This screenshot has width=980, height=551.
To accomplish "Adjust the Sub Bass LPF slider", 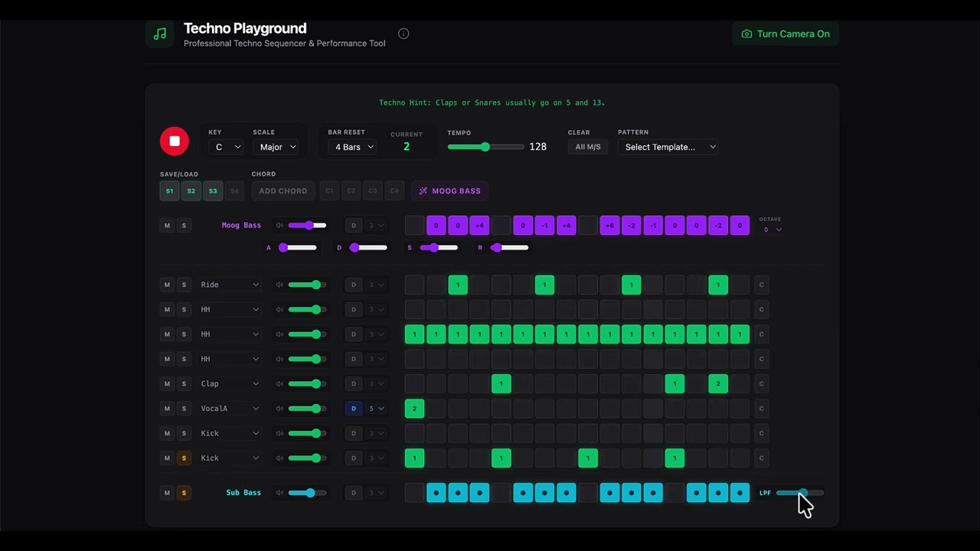I will 800,493.
